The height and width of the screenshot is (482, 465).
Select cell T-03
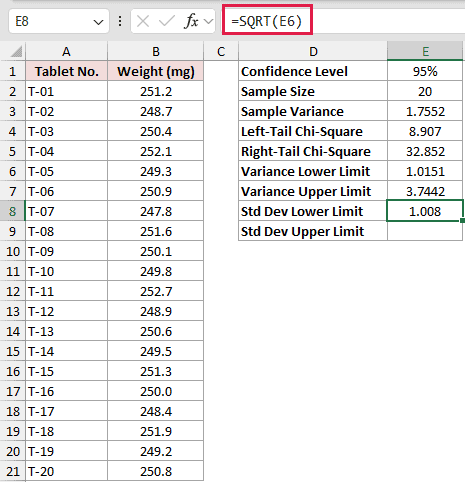pos(67,131)
